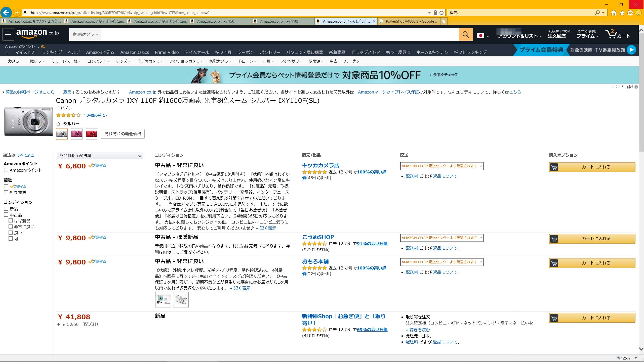Open favorites star icon
Image resolution: width=644 pixels, height=362 pixels.
pos(622,13)
